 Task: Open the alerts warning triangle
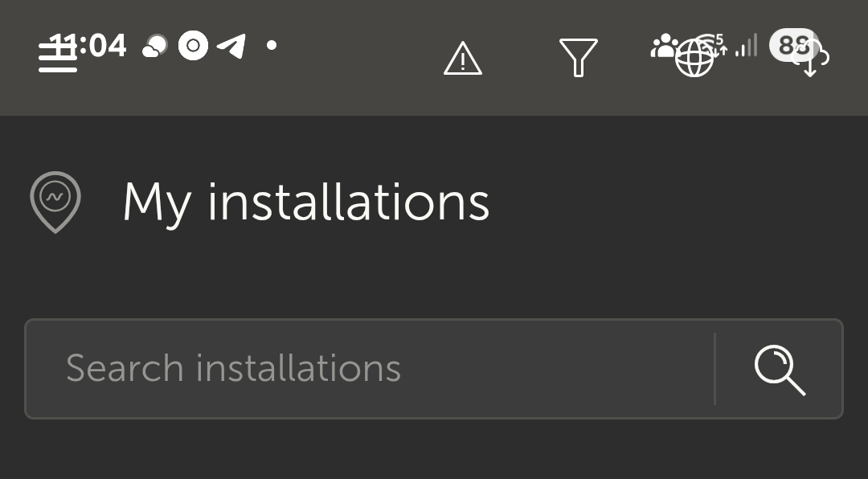click(x=463, y=59)
